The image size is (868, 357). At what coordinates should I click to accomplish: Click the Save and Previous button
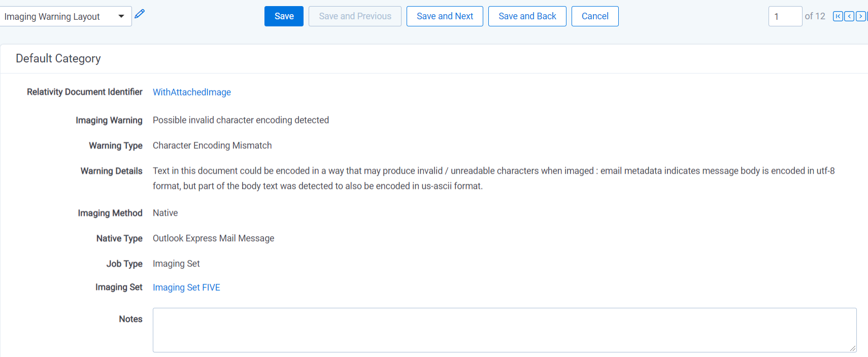[355, 16]
